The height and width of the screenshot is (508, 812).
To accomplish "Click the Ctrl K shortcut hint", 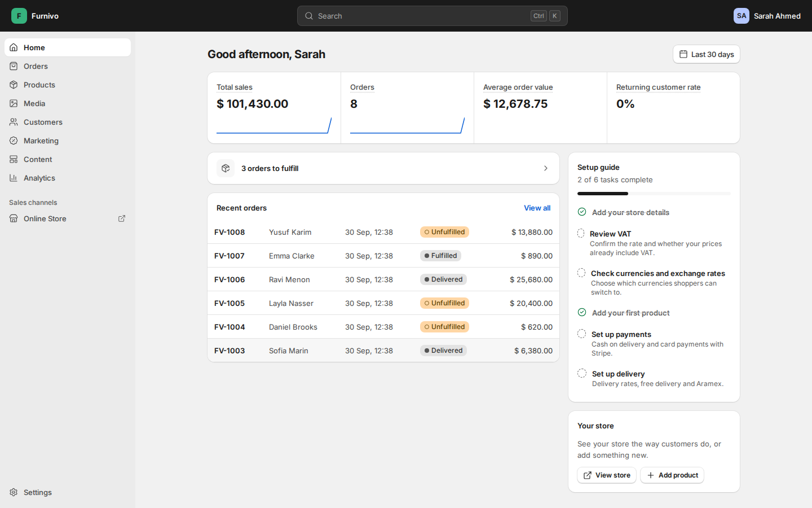I will [545, 16].
